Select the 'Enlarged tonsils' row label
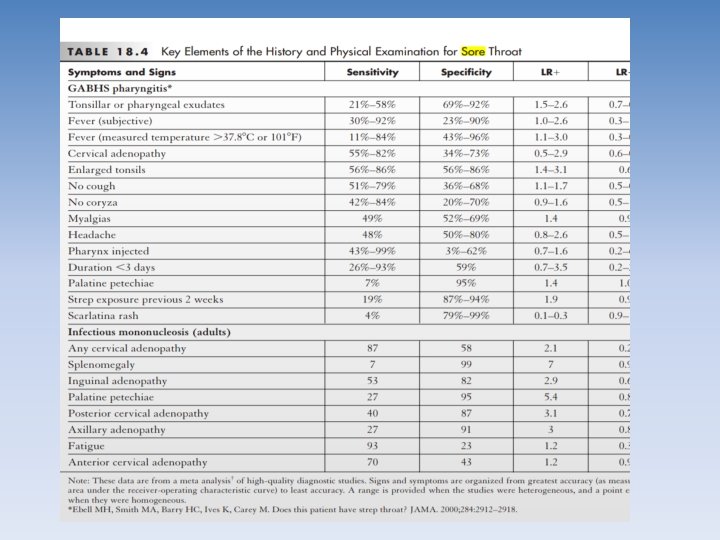 [x=107, y=170]
